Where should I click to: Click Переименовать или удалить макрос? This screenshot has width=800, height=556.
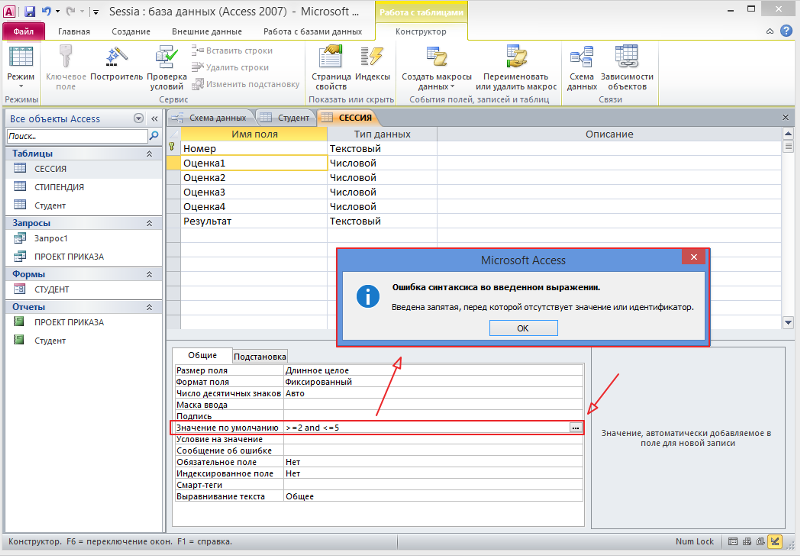[516, 67]
